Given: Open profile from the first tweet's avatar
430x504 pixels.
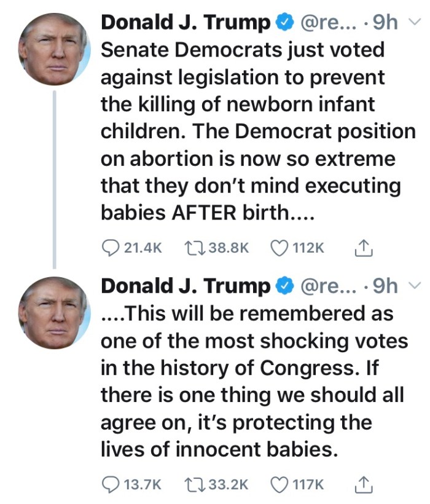Looking at the screenshot, I should click(54, 48).
